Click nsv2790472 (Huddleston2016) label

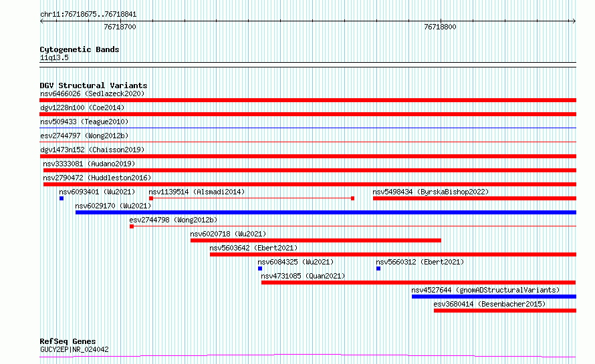click(x=97, y=178)
